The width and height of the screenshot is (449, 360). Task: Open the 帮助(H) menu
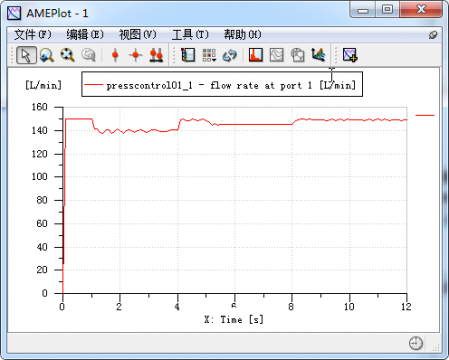click(x=242, y=35)
